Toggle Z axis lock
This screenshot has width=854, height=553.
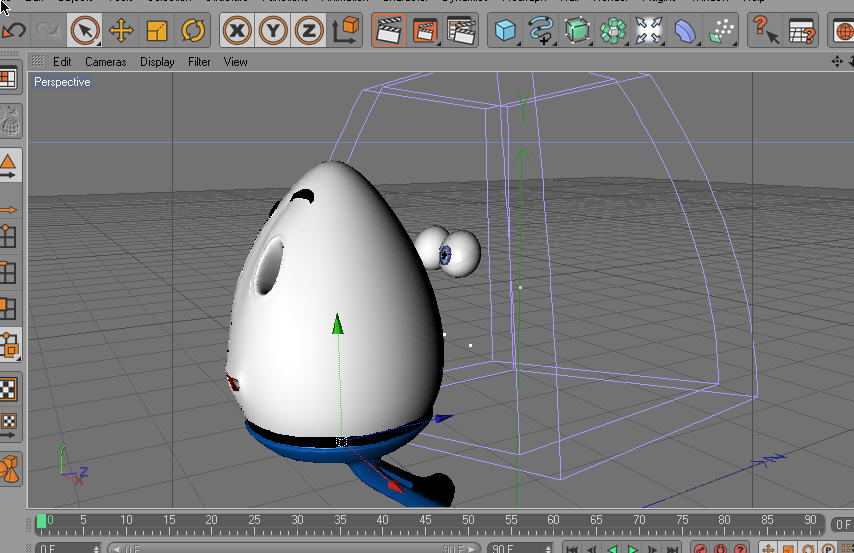pos(308,31)
